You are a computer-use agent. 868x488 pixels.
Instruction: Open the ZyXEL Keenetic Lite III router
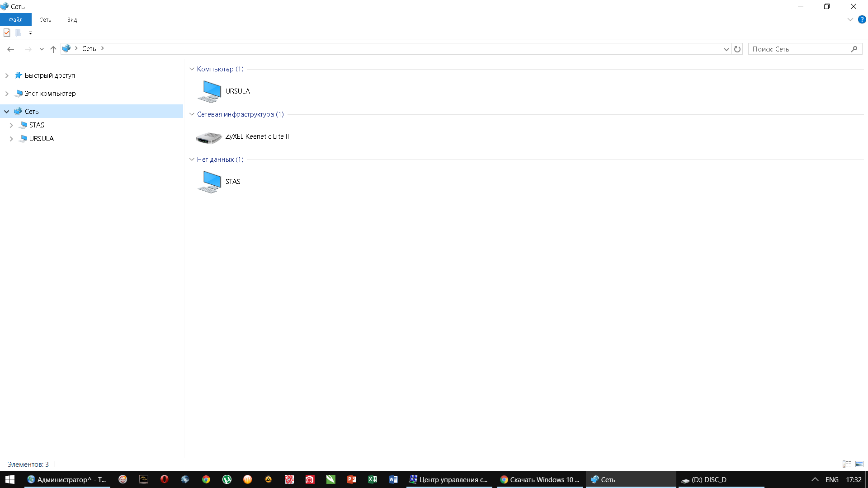pos(208,137)
